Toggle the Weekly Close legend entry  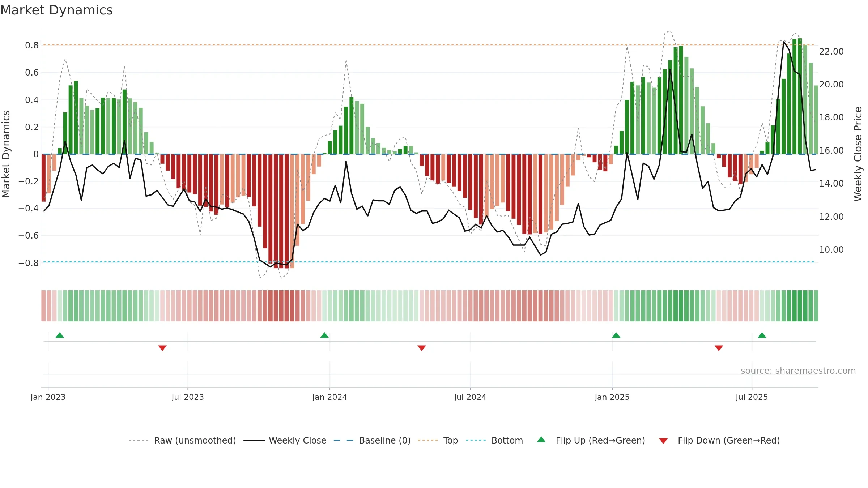pos(285,440)
